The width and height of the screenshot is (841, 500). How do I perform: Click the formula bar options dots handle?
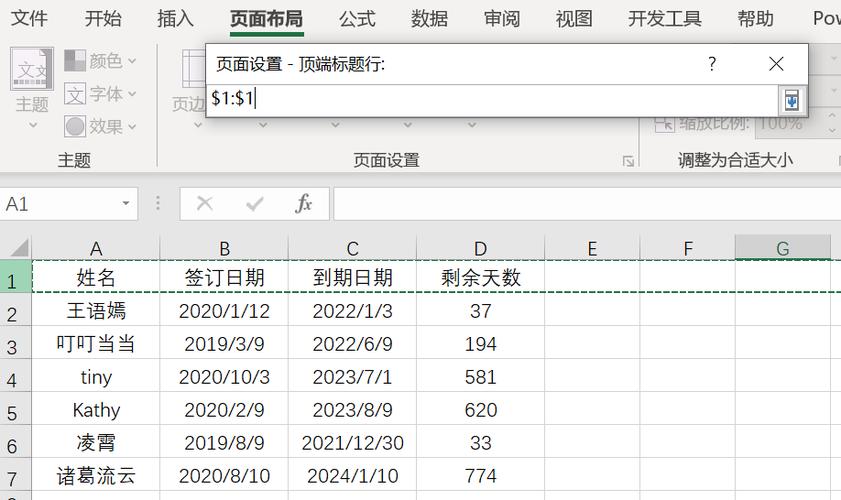[158, 203]
